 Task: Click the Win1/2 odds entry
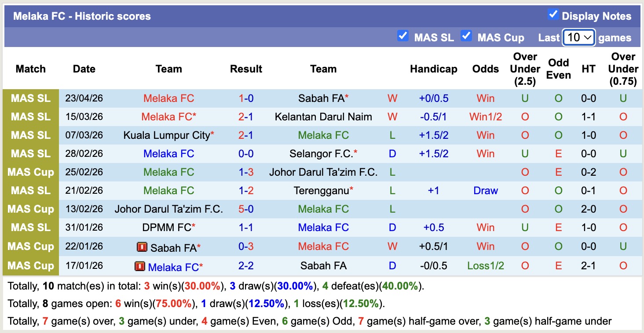point(485,117)
